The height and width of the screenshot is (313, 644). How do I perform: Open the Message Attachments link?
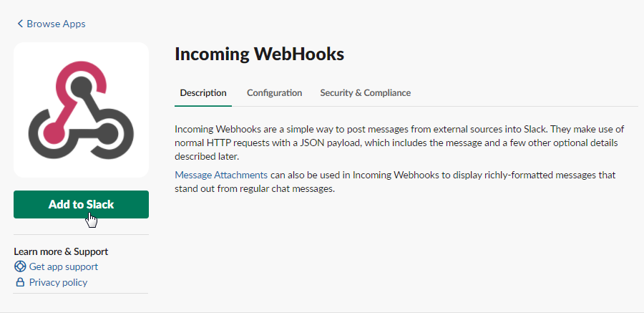coord(221,175)
